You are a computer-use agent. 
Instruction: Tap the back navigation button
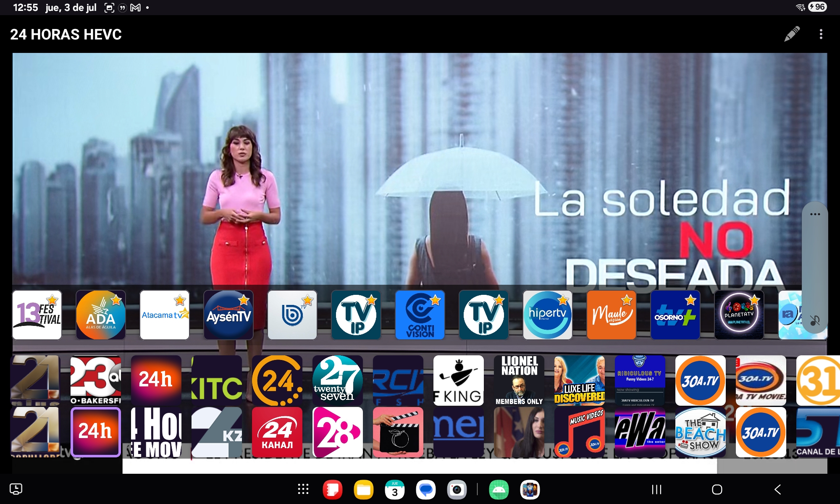point(778,489)
